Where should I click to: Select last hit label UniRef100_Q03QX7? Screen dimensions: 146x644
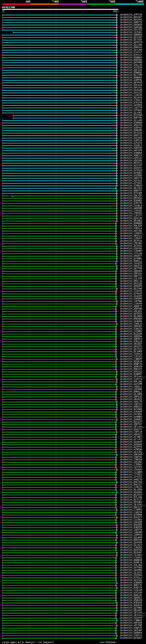(x=131, y=638)
